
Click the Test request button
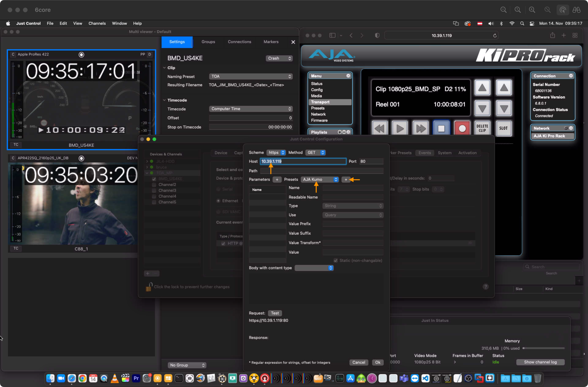pos(275,313)
